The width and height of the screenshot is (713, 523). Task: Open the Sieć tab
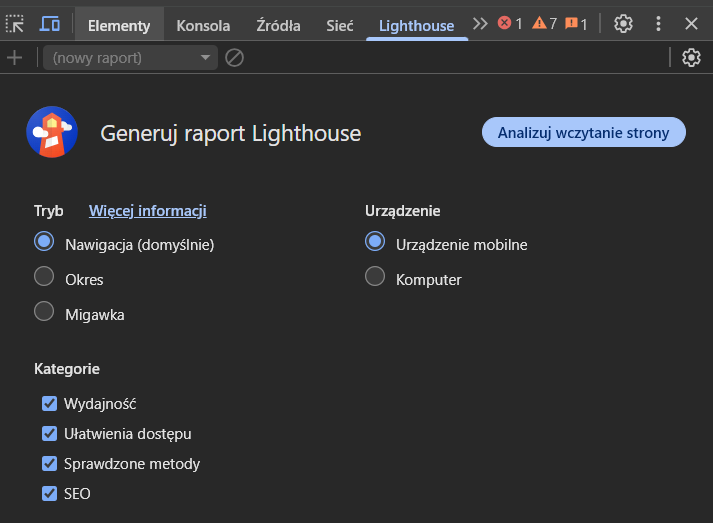(340, 26)
